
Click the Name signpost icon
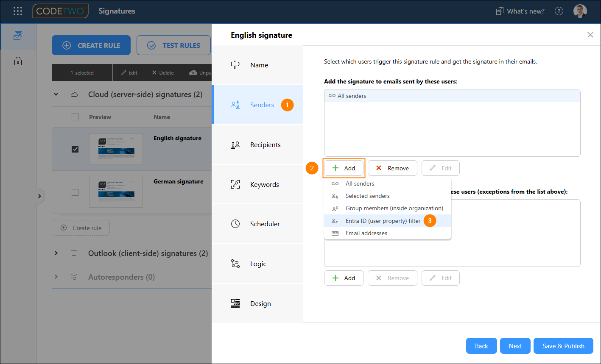(235, 65)
